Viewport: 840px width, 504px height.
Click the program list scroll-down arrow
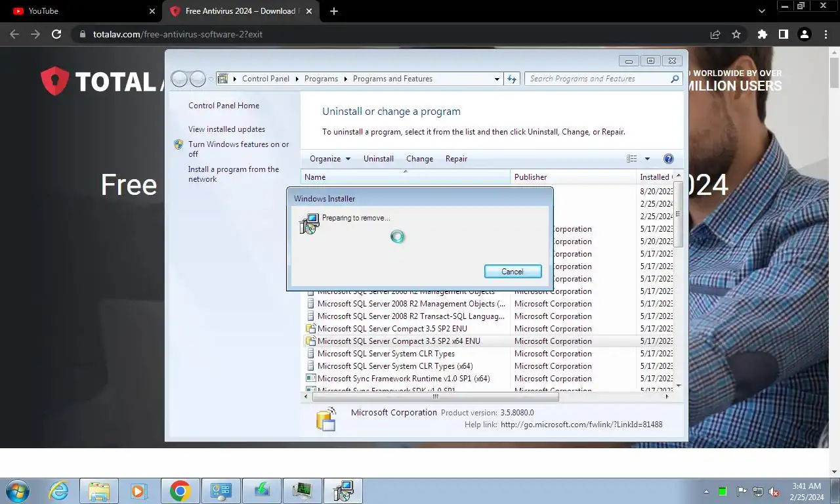coord(679,386)
